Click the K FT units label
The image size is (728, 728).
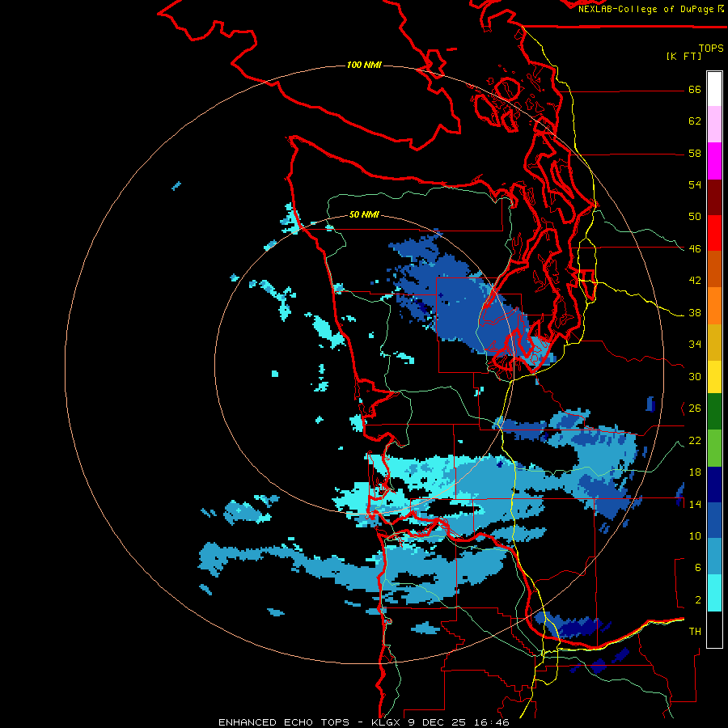684,56
